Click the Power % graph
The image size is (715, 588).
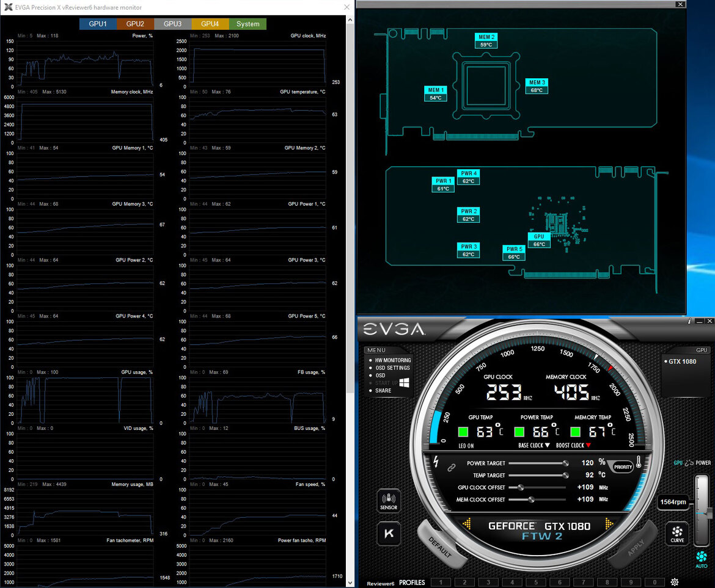[86, 64]
